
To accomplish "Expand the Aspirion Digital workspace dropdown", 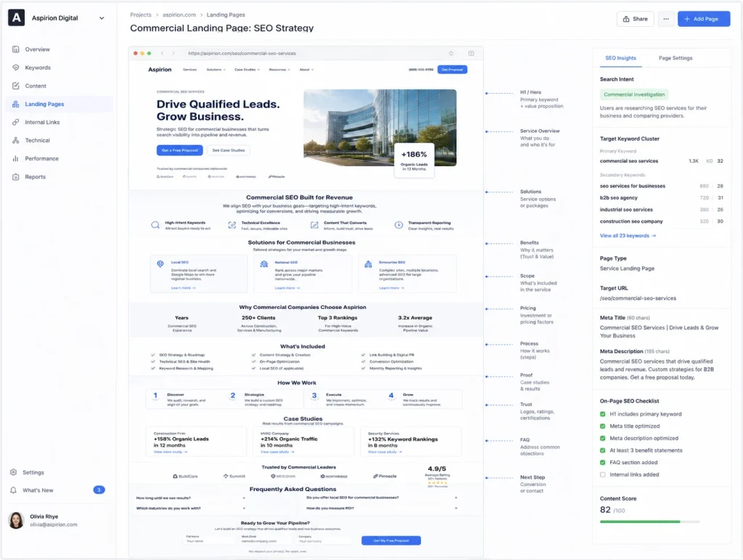I will point(102,18).
